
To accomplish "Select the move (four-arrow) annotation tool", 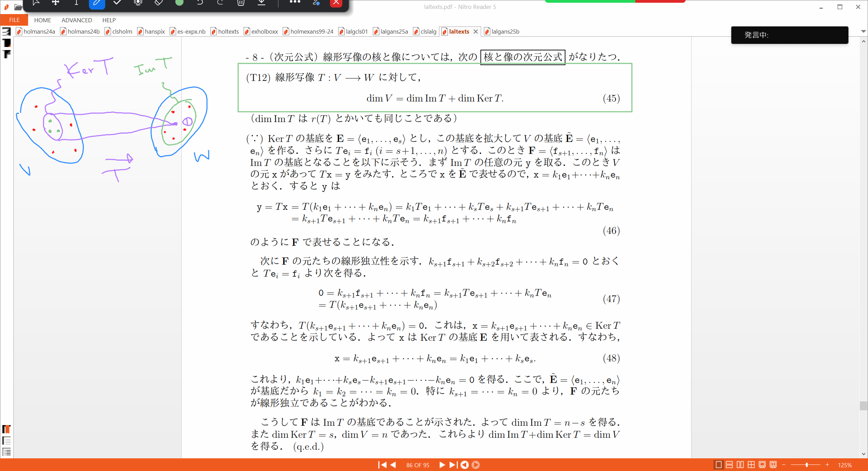I will tap(56, 3).
